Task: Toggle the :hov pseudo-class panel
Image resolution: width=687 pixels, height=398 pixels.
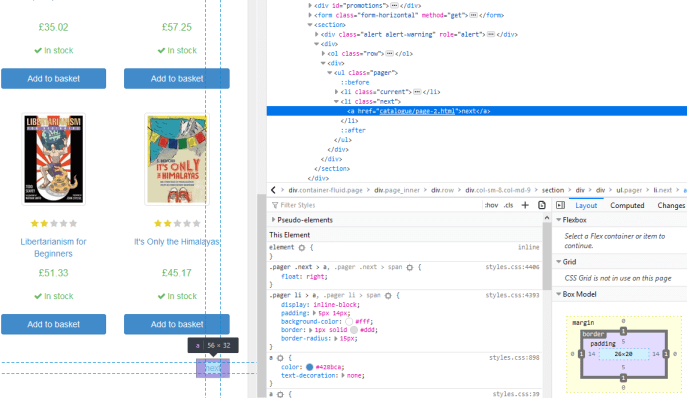Action: tap(491, 205)
